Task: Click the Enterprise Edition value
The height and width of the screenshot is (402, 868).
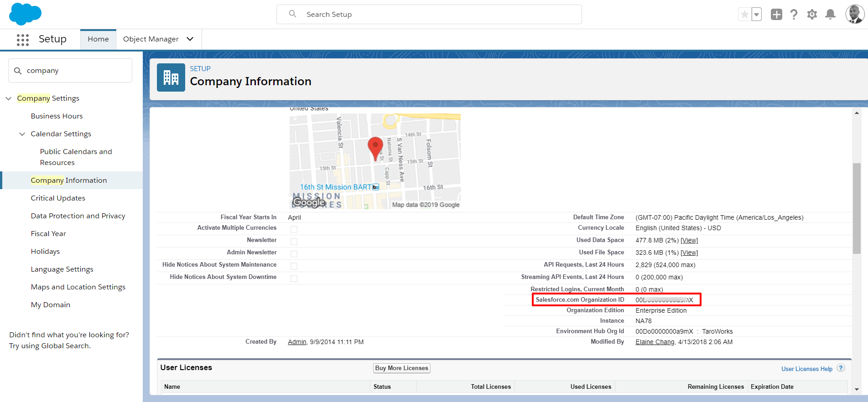Action: pos(661,310)
